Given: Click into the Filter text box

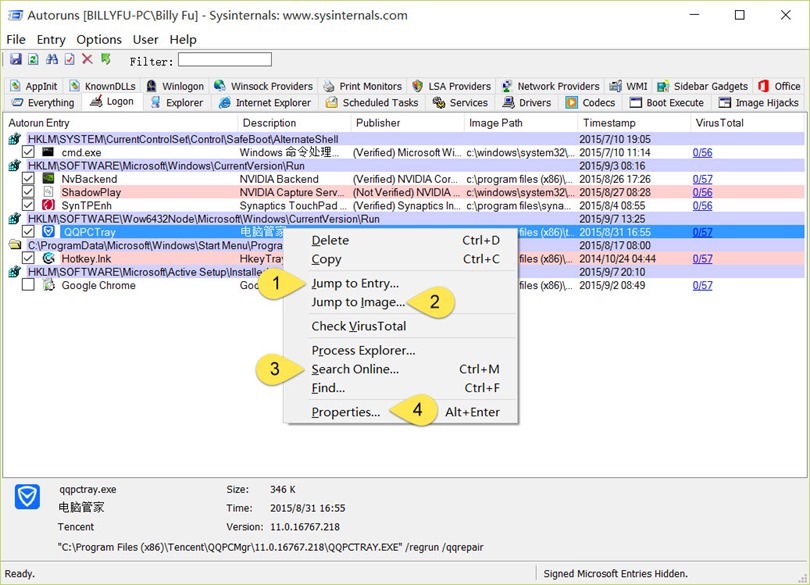Looking at the screenshot, I should point(225,59).
